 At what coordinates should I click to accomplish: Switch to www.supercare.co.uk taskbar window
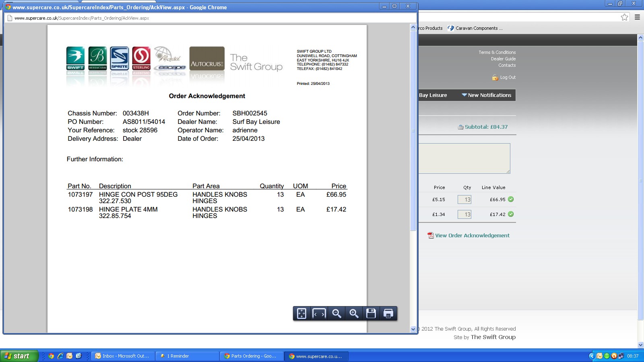click(316, 356)
